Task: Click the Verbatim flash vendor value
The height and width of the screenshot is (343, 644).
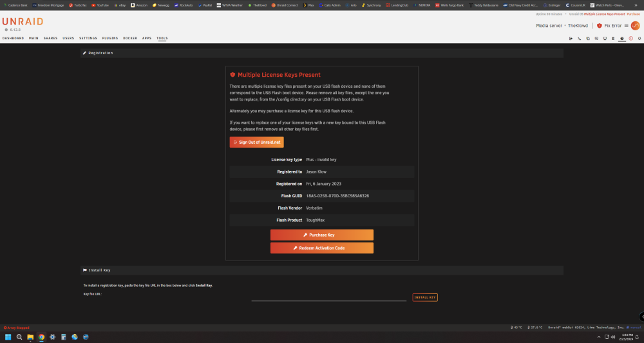Action: click(x=314, y=208)
